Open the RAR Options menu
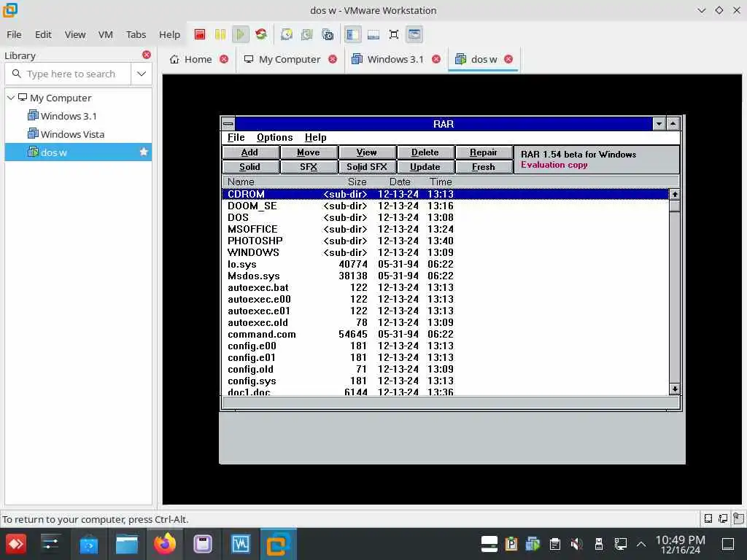Image resolution: width=747 pixels, height=560 pixels. [x=274, y=137]
